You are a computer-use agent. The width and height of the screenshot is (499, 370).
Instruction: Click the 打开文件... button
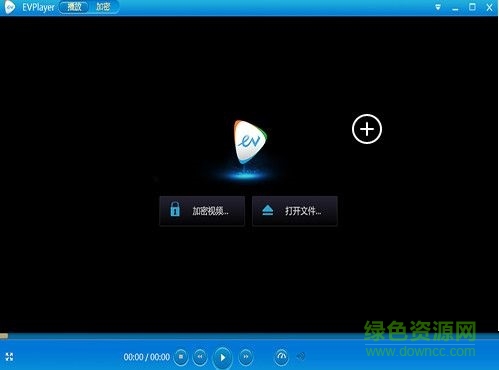click(x=295, y=211)
